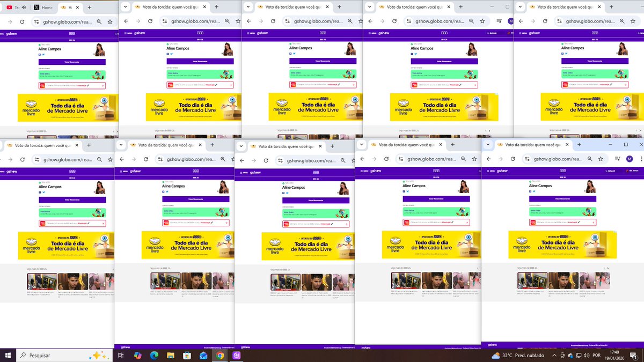
Task: Open media controls icon in top row's fourth window
Action: click(x=500, y=21)
